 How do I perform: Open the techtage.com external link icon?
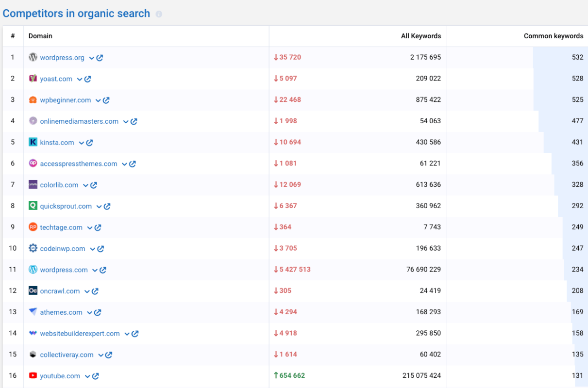pos(98,227)
